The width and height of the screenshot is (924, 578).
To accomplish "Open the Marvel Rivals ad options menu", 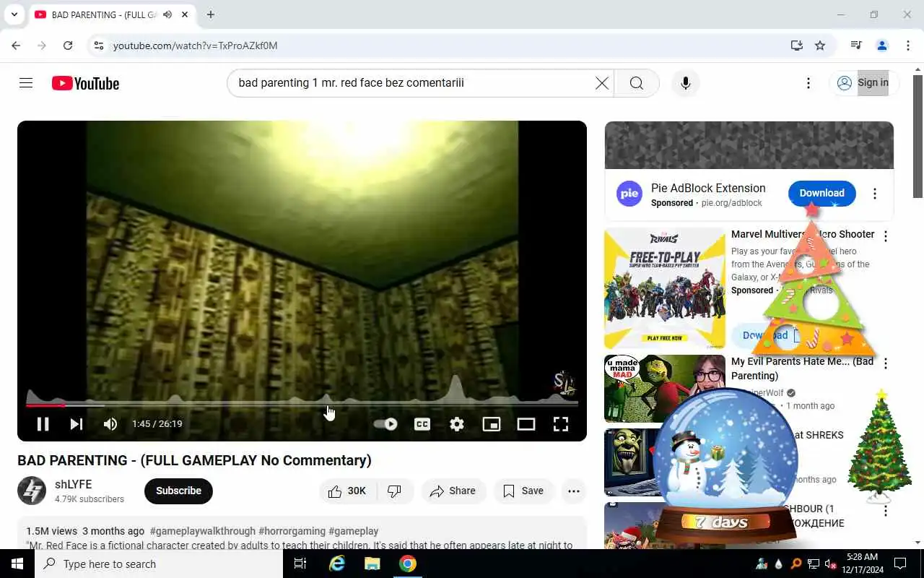I will 886,236.
